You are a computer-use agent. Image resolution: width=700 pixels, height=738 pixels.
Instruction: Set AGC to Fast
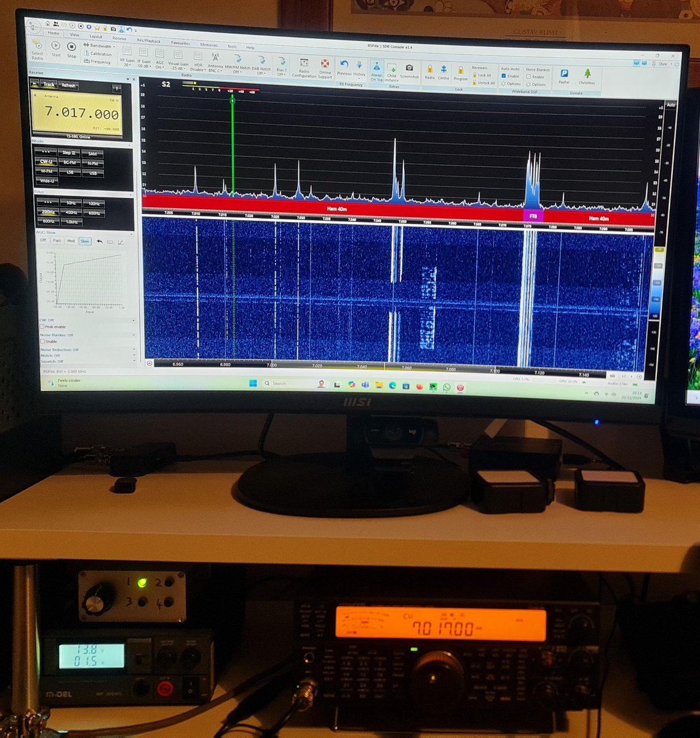point(57,241)
